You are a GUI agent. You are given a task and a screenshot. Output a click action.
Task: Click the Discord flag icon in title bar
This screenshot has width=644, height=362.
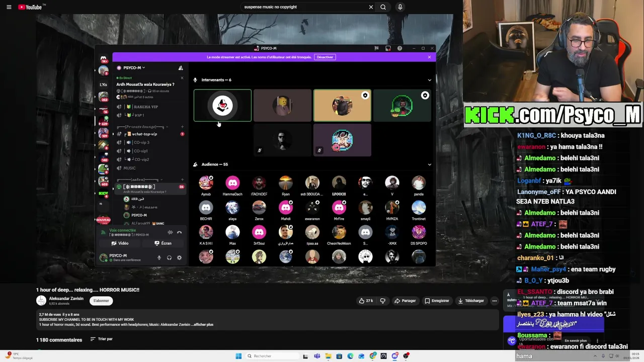tap(376, 48)
